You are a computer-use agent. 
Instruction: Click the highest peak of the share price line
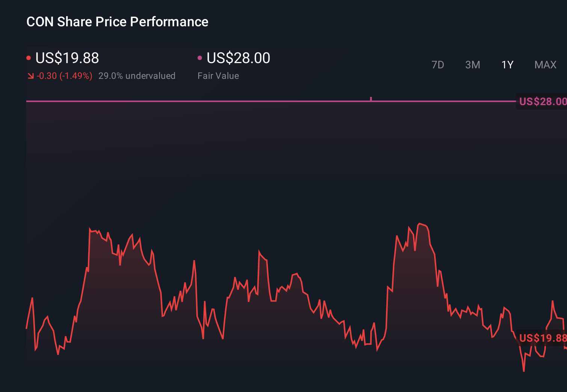coord(420,223)
